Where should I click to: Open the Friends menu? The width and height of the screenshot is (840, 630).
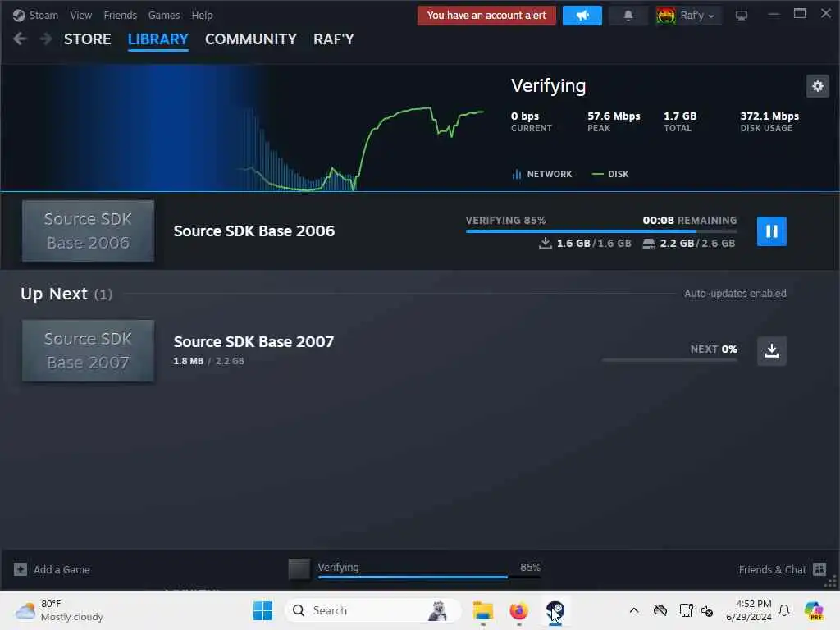tap(120, 15)
